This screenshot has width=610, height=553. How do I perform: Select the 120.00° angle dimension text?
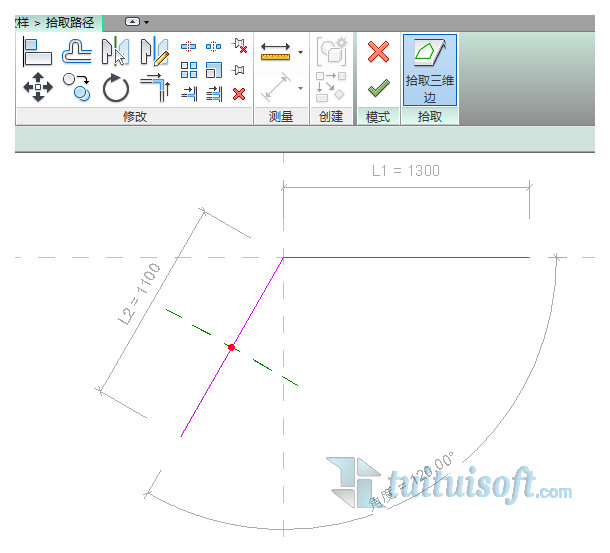point(412,480)
